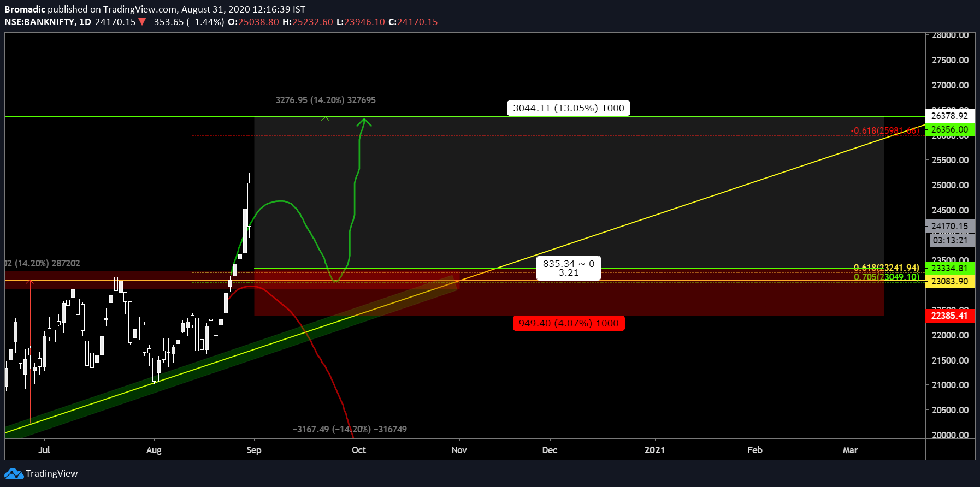The width and height of the screenshot is (980, 487).
Task: Select the yellow 23083.90 price label
Action: point(950,281)
